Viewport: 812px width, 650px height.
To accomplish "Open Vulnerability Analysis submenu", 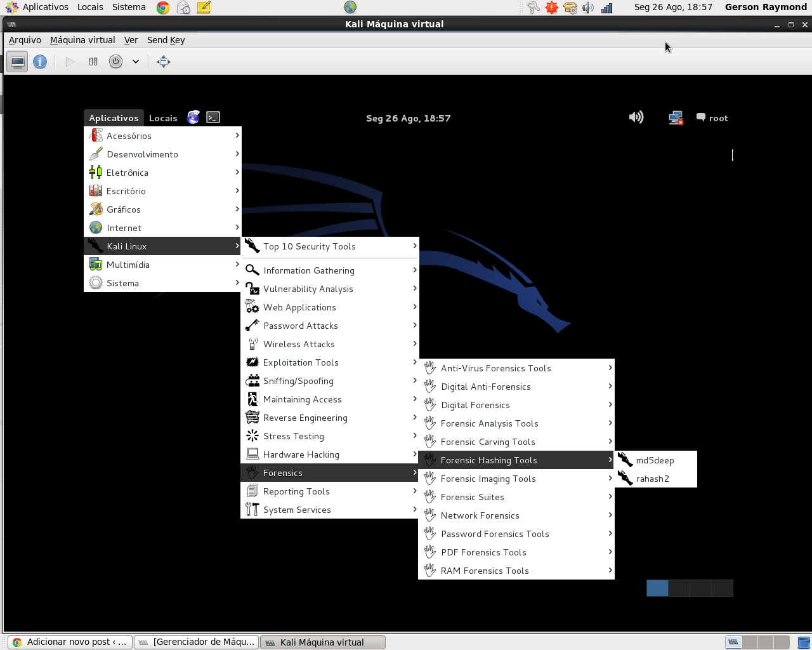I will point(330,289).
